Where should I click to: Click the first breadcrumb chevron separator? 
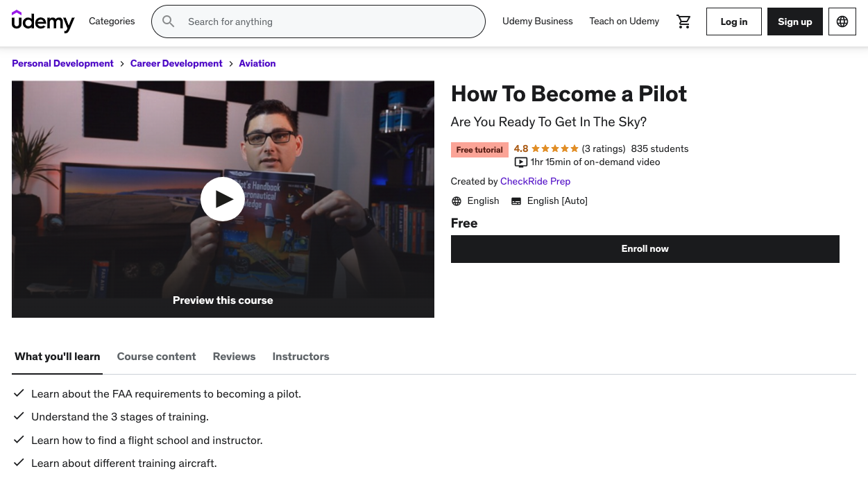[x=122, y=63]
